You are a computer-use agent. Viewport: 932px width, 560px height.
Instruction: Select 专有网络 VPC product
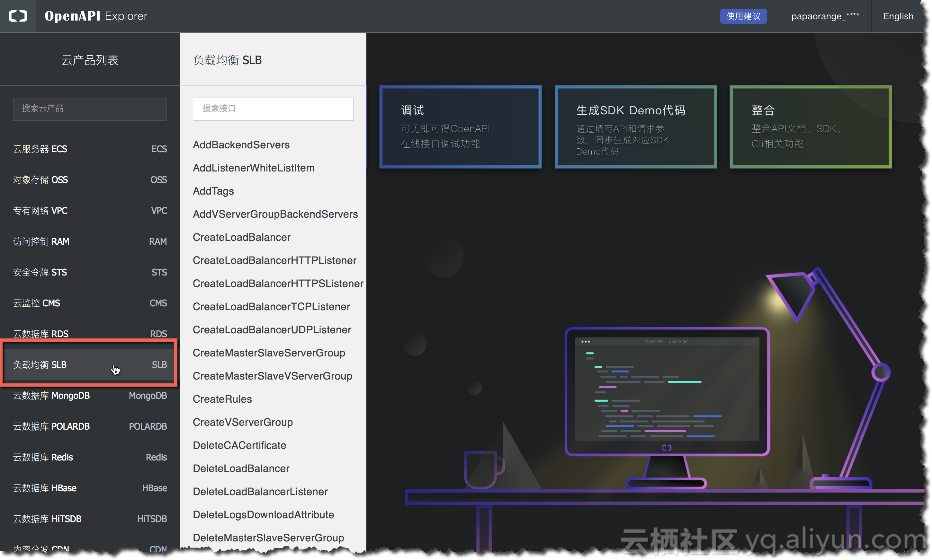(x=90, y=210)
